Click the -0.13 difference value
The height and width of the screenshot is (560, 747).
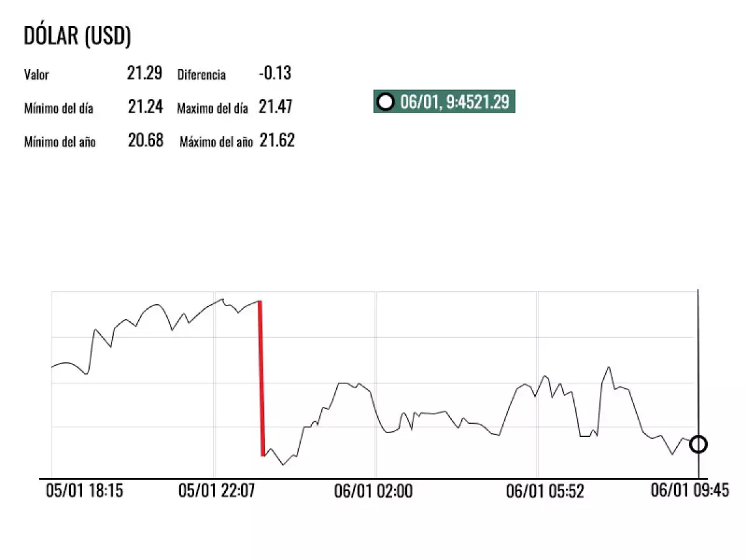pyautogui.click(x=275, y=73)
